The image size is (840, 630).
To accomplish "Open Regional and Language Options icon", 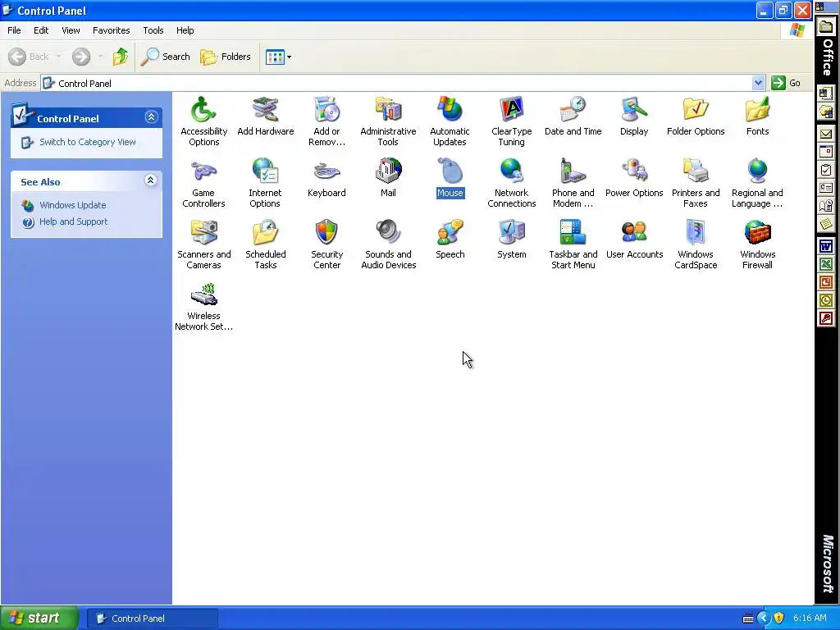I will pos(757,171).
